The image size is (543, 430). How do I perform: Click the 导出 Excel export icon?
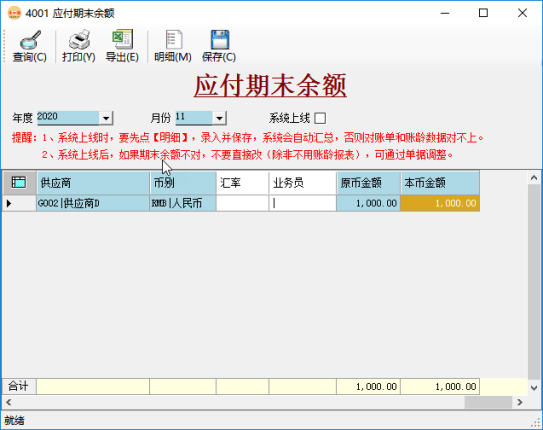click(x=122, y=39)
